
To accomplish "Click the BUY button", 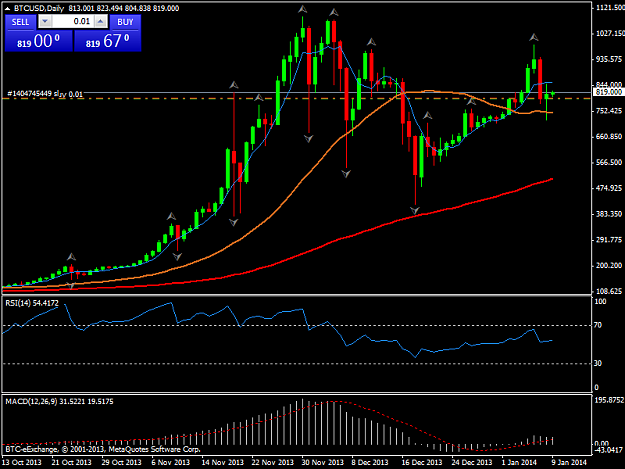I will (x=125, y=22).
